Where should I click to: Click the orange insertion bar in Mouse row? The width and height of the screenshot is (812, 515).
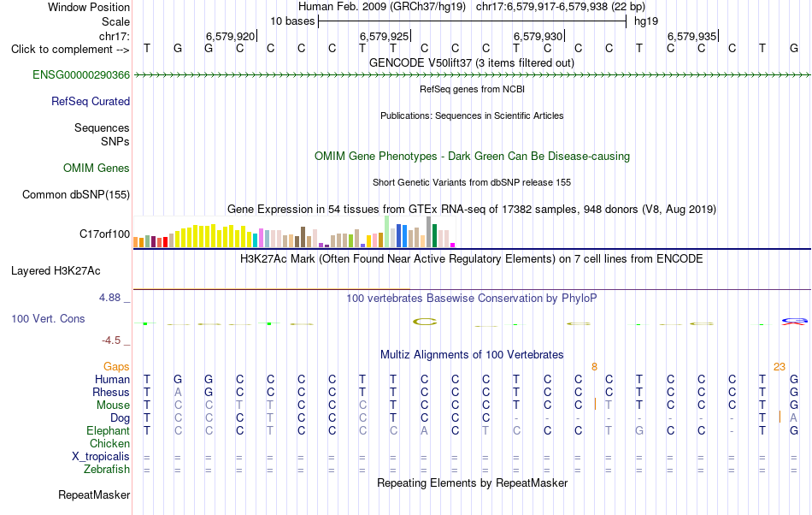coord(596,404)
